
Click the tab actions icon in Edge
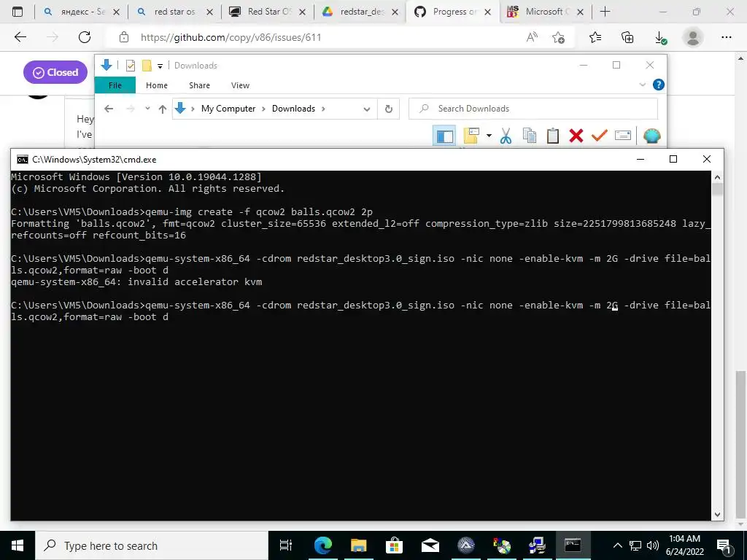click(x=18, y=12)
